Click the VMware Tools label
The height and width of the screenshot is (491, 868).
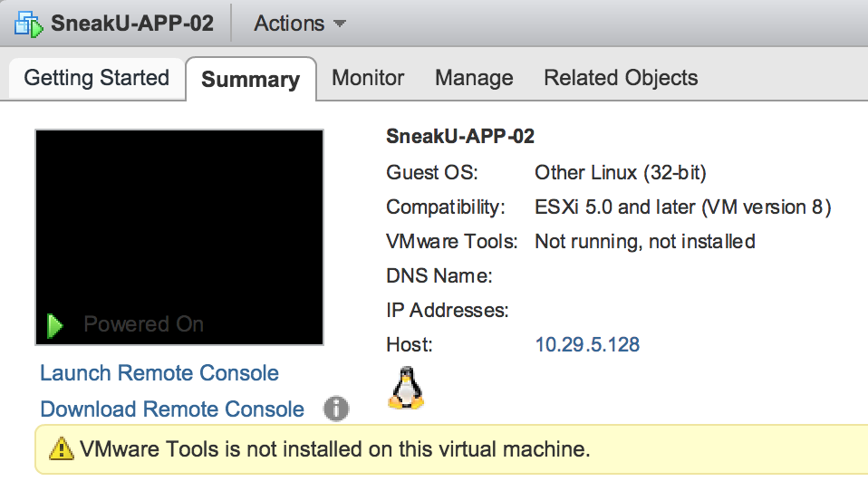point(452,241)
